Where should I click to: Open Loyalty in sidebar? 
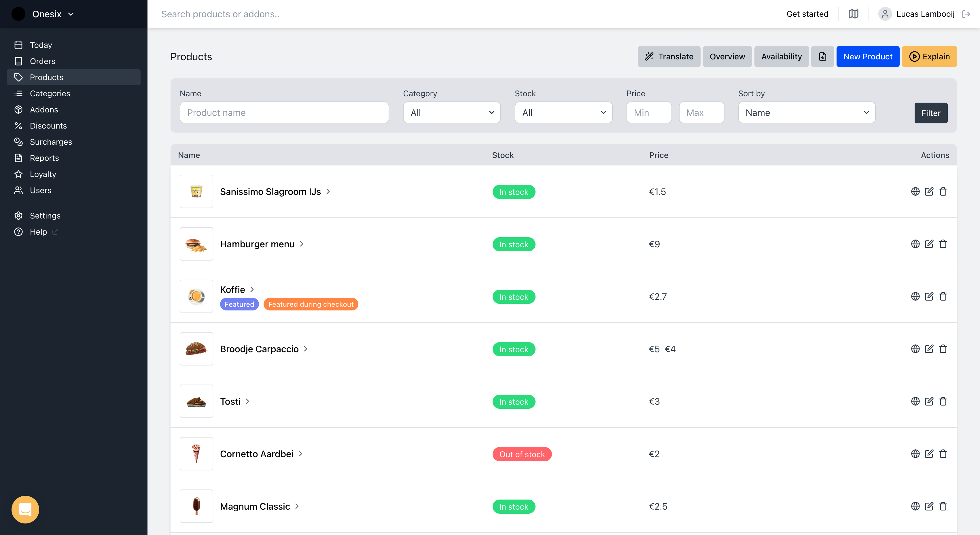click(x=74, y=174)
